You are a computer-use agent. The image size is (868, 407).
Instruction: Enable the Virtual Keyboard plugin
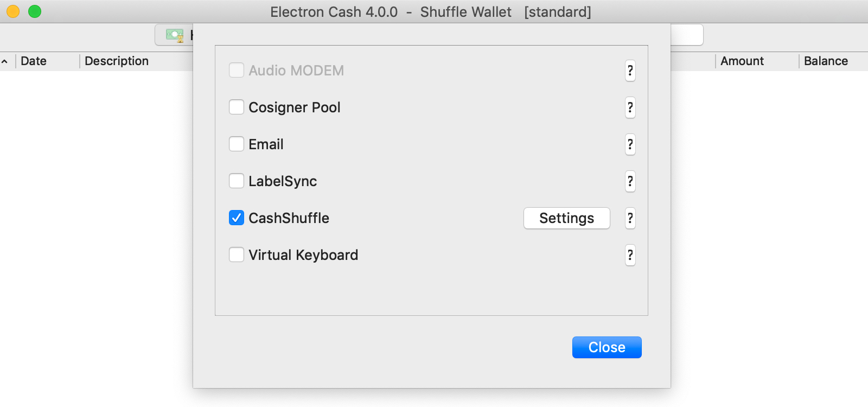pos(236,255)
